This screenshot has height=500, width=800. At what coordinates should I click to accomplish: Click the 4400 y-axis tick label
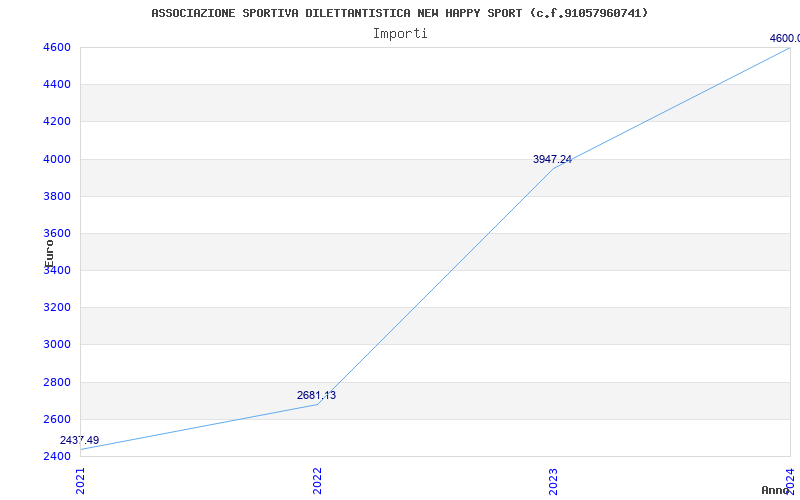[57, 84]
